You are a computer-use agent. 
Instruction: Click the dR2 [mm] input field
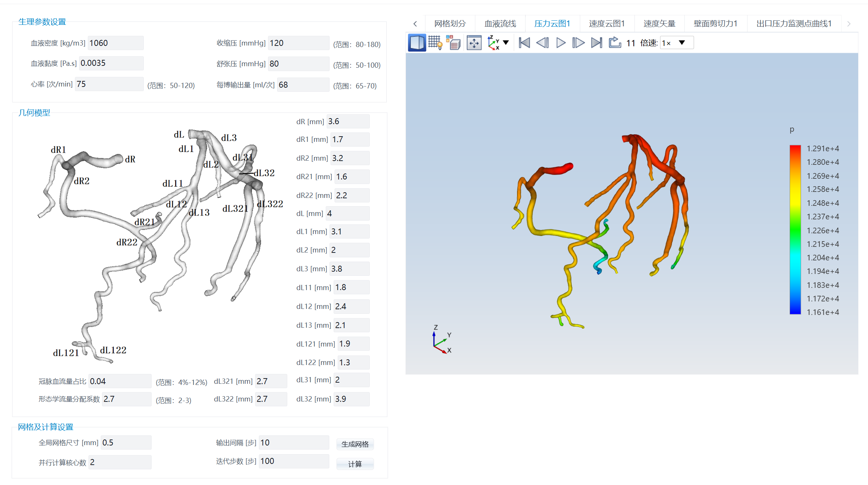pos(350,158)
